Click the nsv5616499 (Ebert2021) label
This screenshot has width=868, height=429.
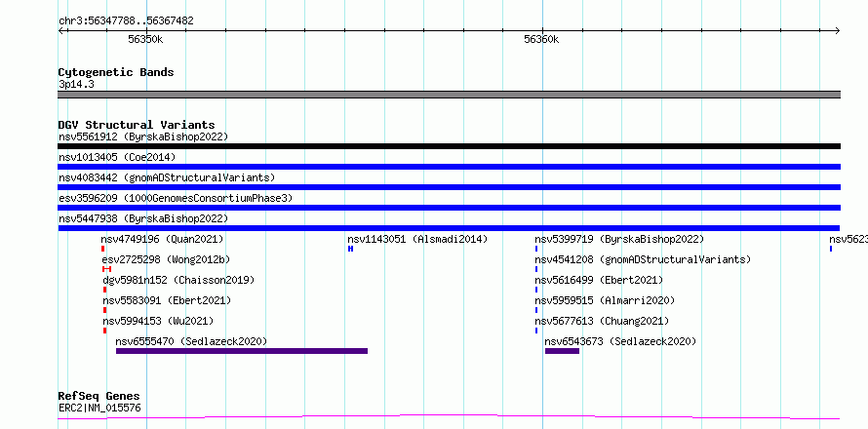click(599, 280)
